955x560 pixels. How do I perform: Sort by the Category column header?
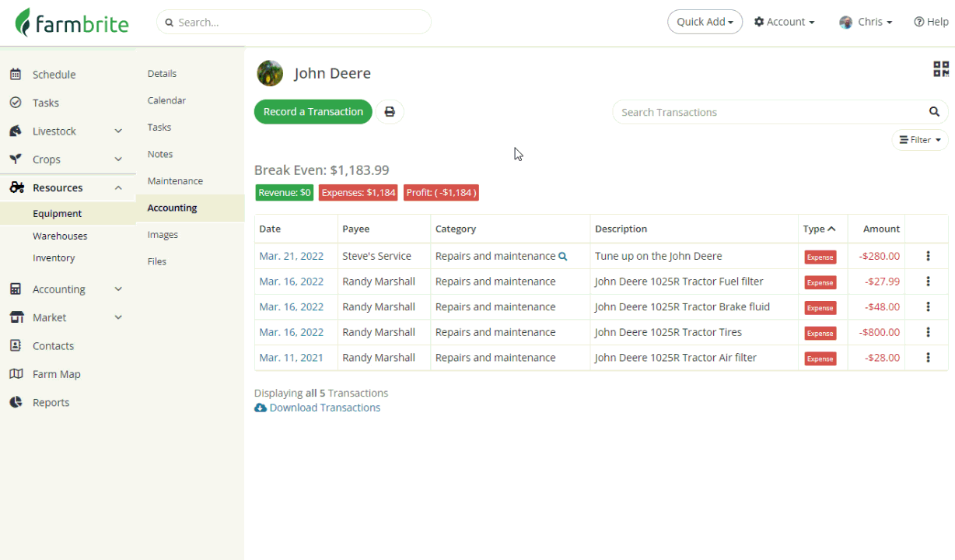pyautogui.click(x=456, y=229)
